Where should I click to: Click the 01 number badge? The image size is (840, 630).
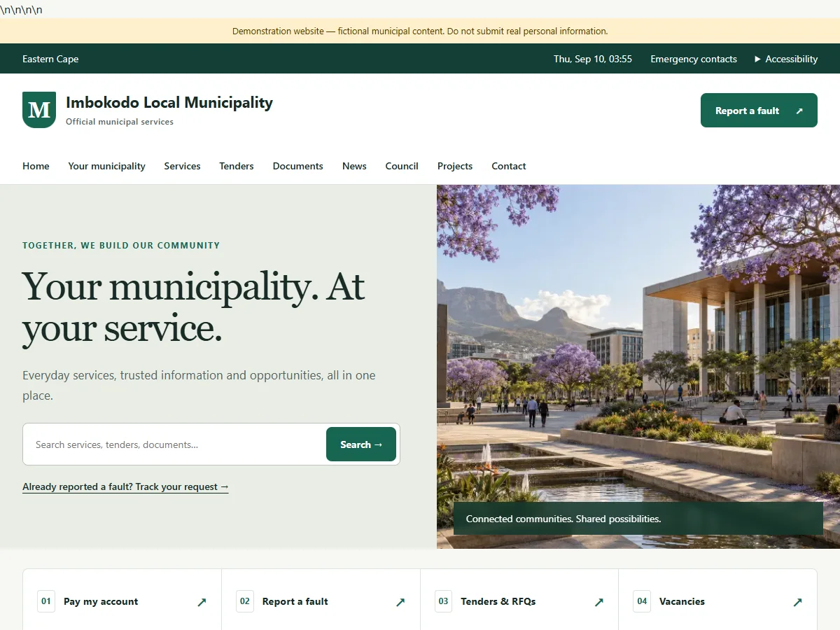pyautogui.click(x=46, y=601)
